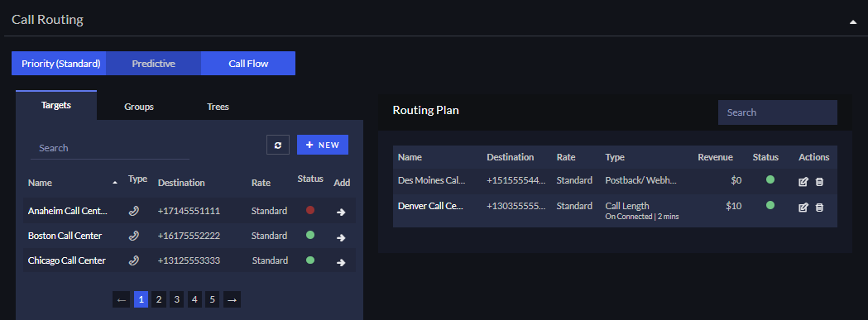Viewport: 868px width, 320px height.
Task: Click the Type column header
Action: pyautogui.click(x=137, y=179)
